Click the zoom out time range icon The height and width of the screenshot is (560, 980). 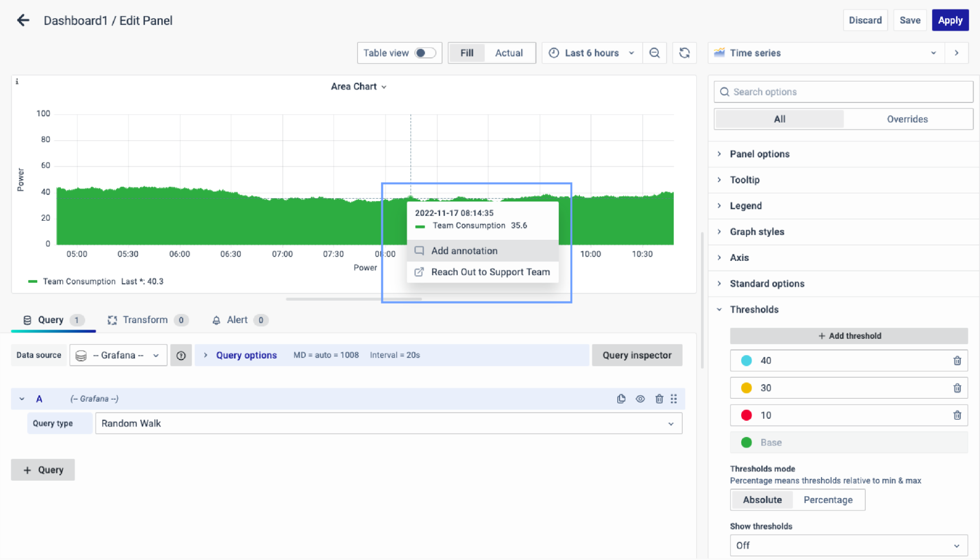(654, 53)
